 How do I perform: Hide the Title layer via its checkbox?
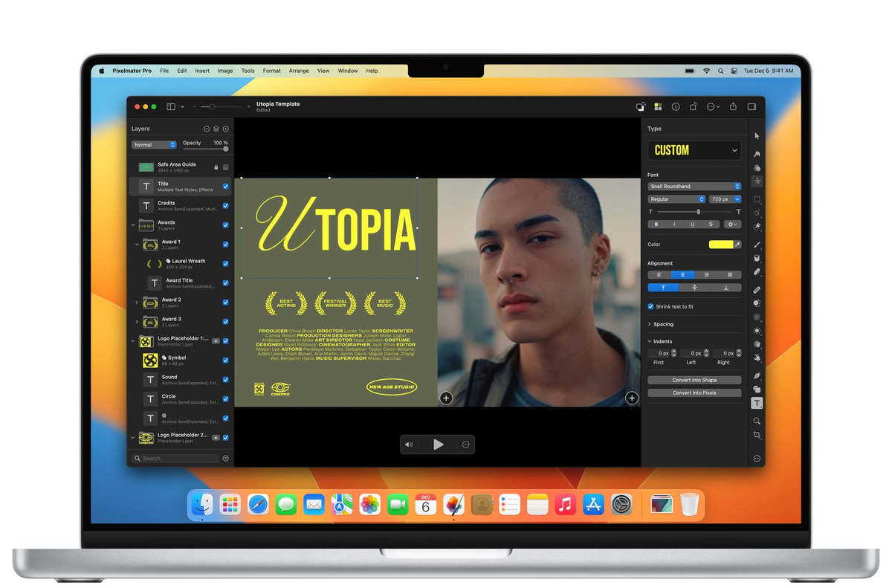coord(226,187)
